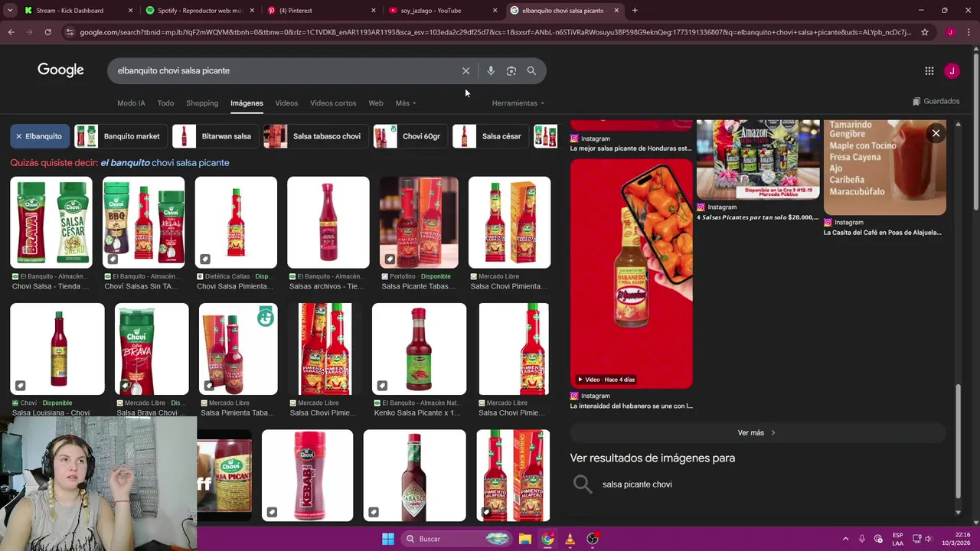Submit search with magnifier icon
The height and width of the screenshot is (551, 980).
point(531,70)
